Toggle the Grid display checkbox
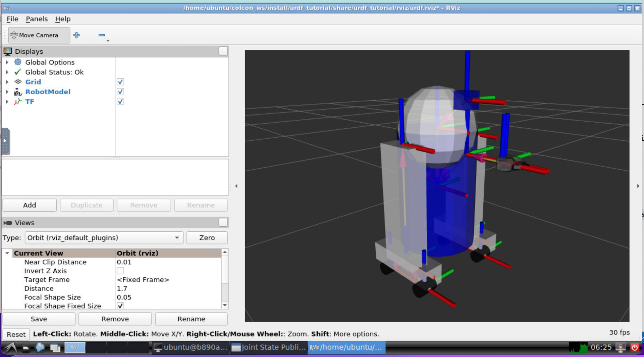 (120, 82)
